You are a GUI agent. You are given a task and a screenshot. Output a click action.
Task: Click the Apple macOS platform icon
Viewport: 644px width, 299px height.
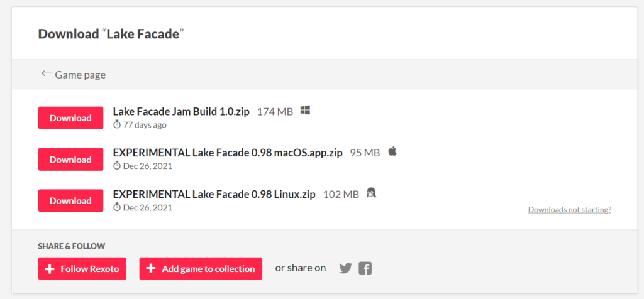coord(392,151)
